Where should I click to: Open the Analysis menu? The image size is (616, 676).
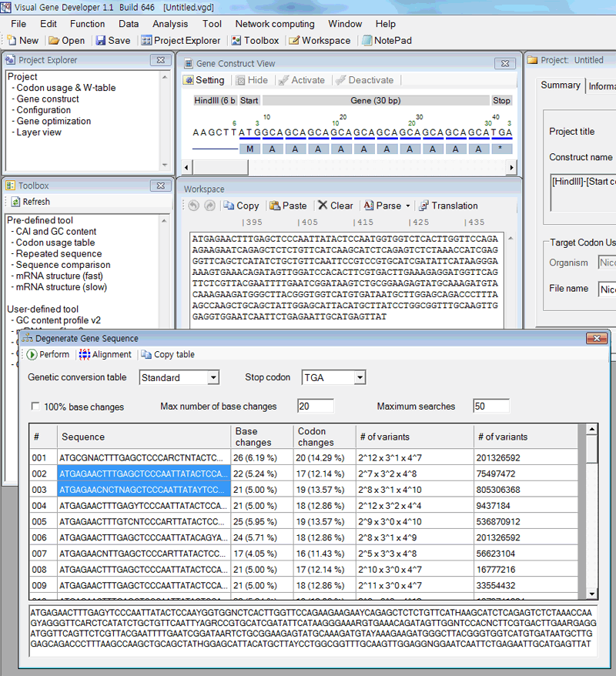(169, 24)
